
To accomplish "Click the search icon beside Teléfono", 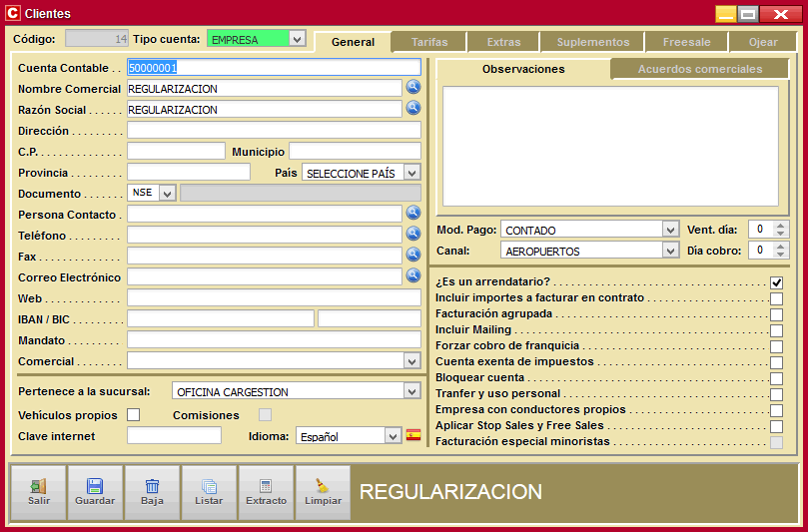I will tap(413, 234).
